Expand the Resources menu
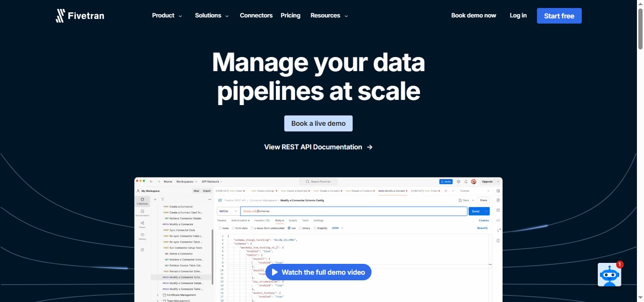This screenshot has width=644, height=302. click(329, 16)
